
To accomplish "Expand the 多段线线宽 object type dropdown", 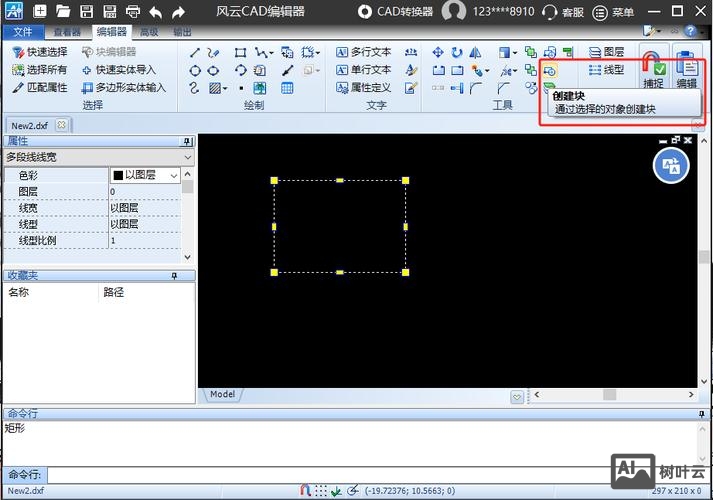I will click(x=188, y=157).
